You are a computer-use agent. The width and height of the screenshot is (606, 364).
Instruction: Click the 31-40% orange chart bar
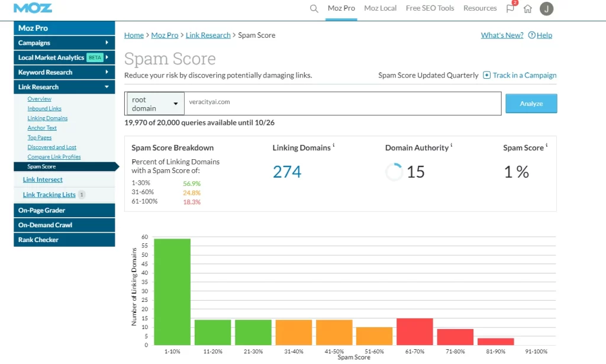pos(294,332)
